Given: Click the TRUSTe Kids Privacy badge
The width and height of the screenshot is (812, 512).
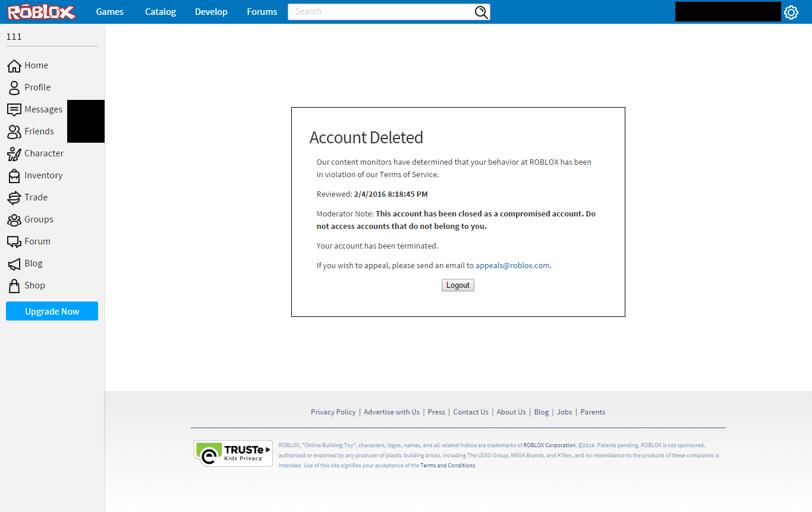Looking at the screenshot, I should click(233, 453).
